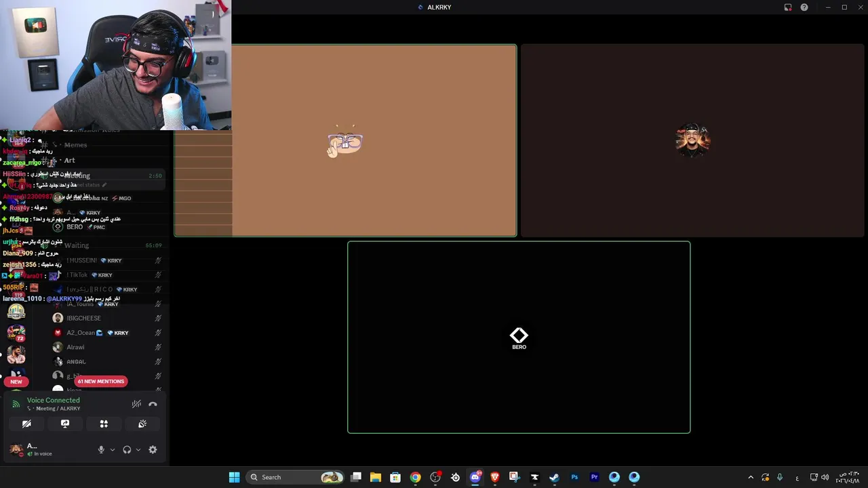Click your user avatar in user panel

click(16, 449)
